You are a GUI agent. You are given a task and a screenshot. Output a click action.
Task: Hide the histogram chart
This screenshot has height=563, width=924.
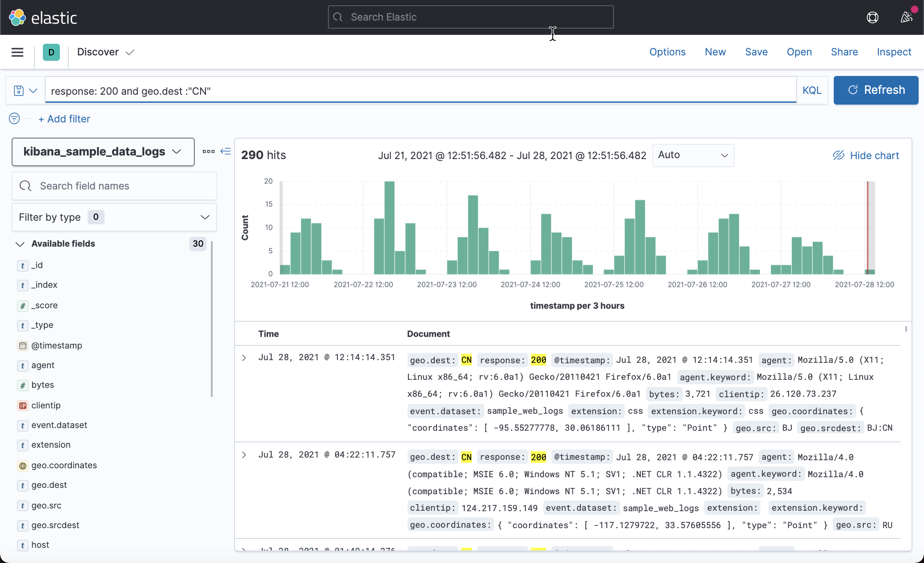(x=865, y=155)
